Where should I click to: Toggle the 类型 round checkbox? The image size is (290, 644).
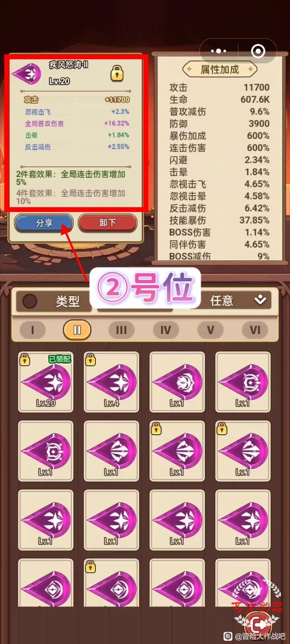click(x=29, y=301)
